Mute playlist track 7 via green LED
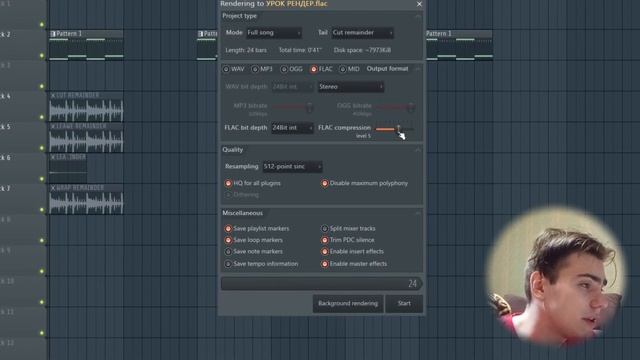Image resolution: width=640 pixels, height=360 pixels. click(42, 209)
